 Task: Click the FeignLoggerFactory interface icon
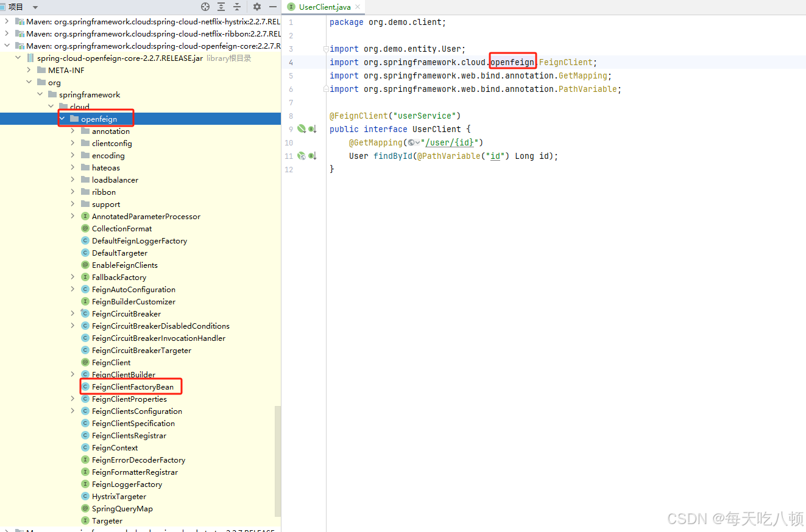[85, 484]
